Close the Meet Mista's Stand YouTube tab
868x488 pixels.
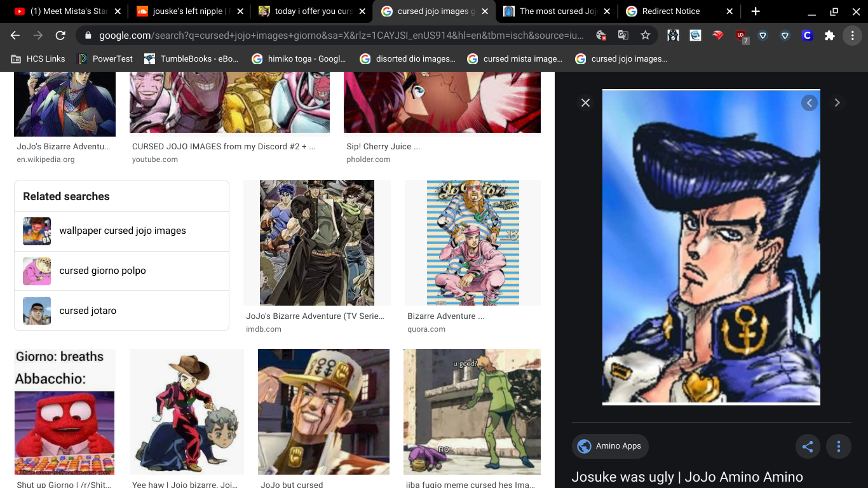pyautogui.click(x=117, y=11)
